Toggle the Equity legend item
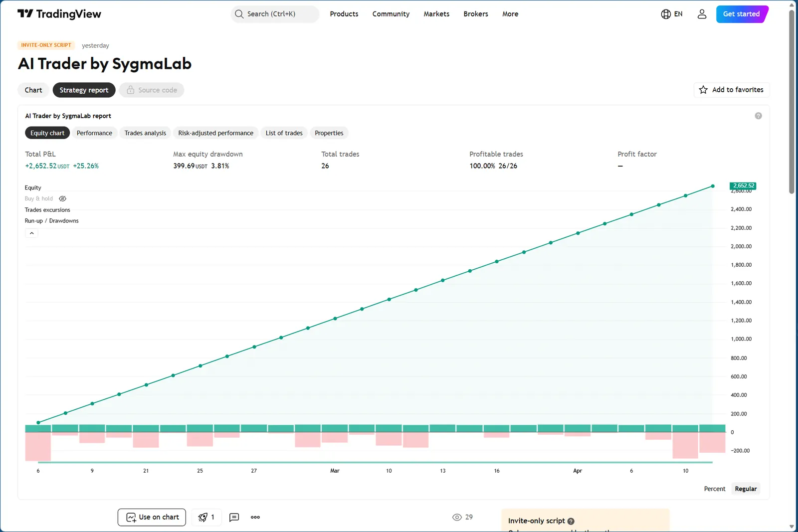The height and width of the screenshot is (532, 798). click(x=33, y=187)
